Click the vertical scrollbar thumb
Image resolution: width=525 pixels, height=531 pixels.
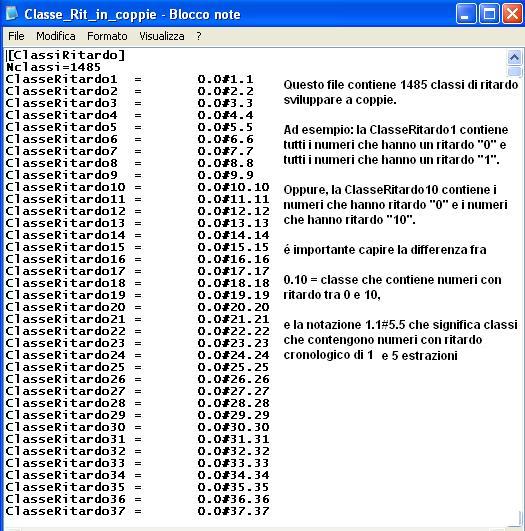pyautogui.click(x=514, y=71)
